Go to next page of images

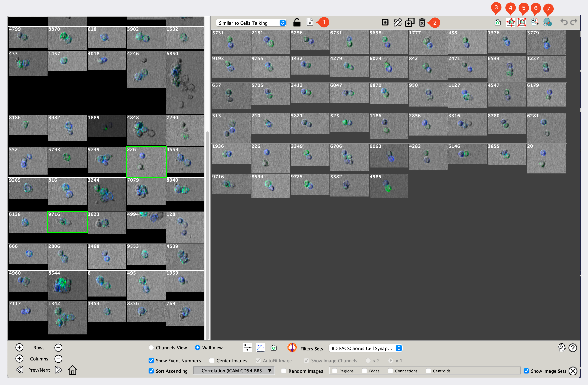(x=59, y=370)
